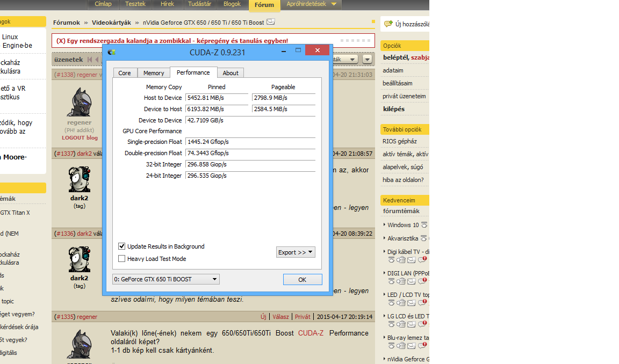Click Privát link on post #1335
The image size is (619, 364).
click(303, 317)
